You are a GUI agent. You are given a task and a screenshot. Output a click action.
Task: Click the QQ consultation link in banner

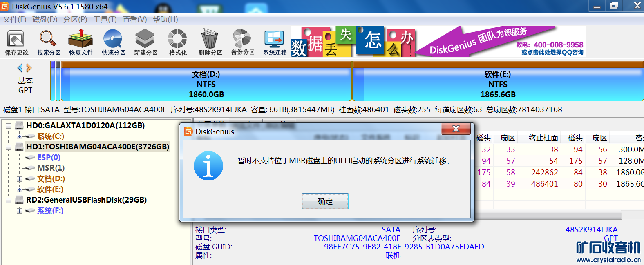pos(552,52)
